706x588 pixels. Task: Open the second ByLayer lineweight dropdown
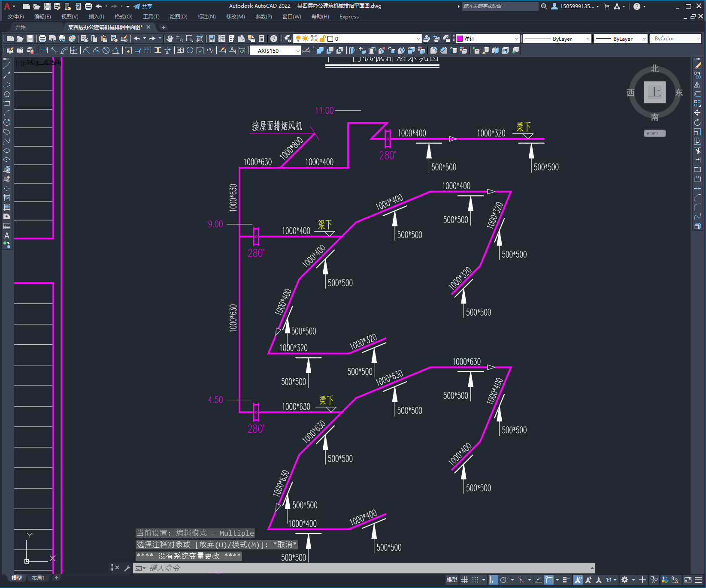click(621, 39)
